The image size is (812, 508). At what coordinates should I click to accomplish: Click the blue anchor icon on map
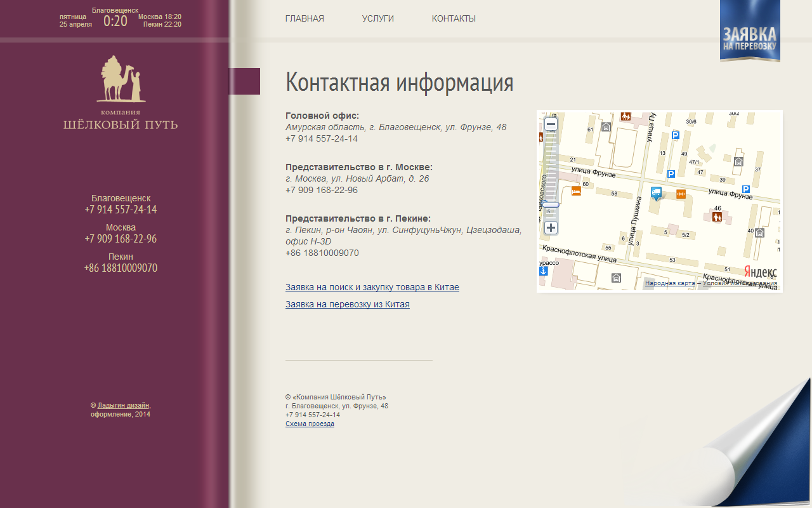pos(543,271)
